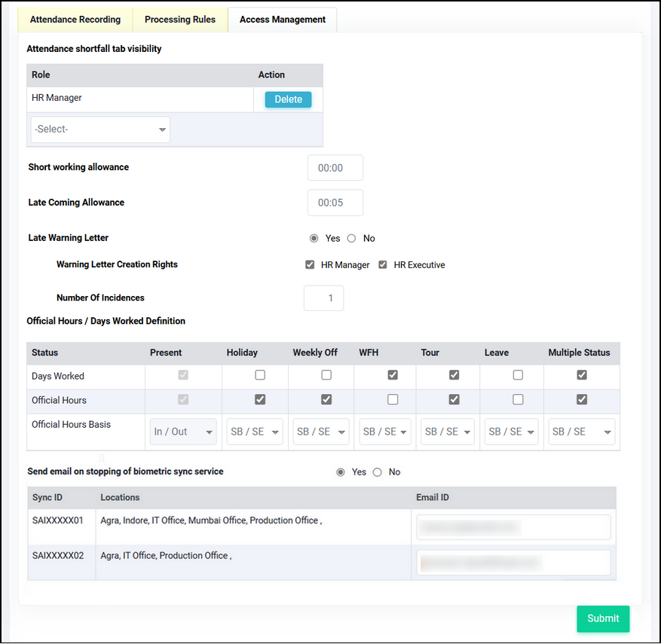Switch to the Attendance Recording tab
Image resolution: width=661 pixels, height=644 pixels.
click(x=75, y=20)
